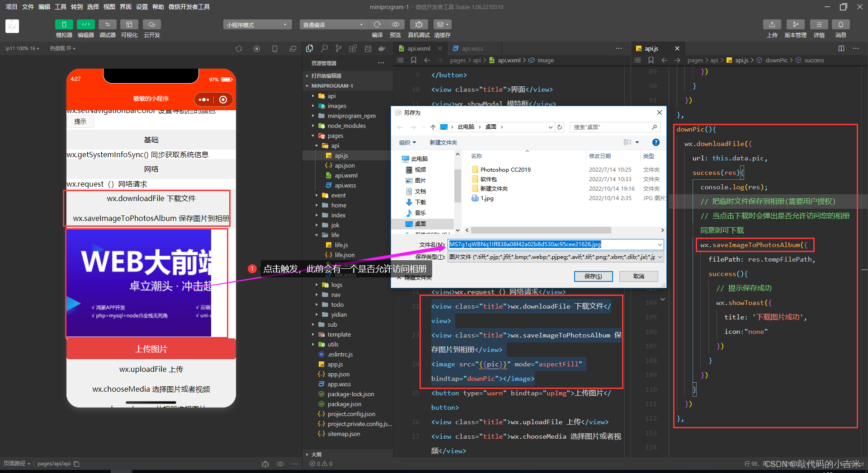Click the preview eye icon
Viewport: 868px width, 473px height.
coord(396,24)
